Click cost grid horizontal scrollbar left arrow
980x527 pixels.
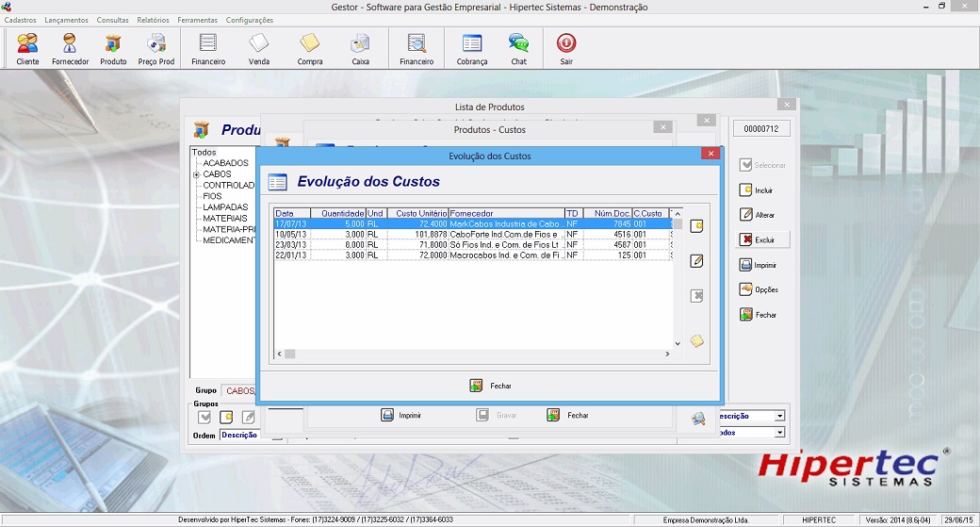click(x=279, y=354)
